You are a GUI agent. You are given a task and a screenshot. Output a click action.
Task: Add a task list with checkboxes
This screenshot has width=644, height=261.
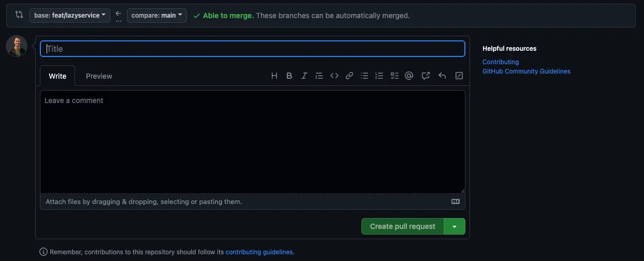pos(394,76)
